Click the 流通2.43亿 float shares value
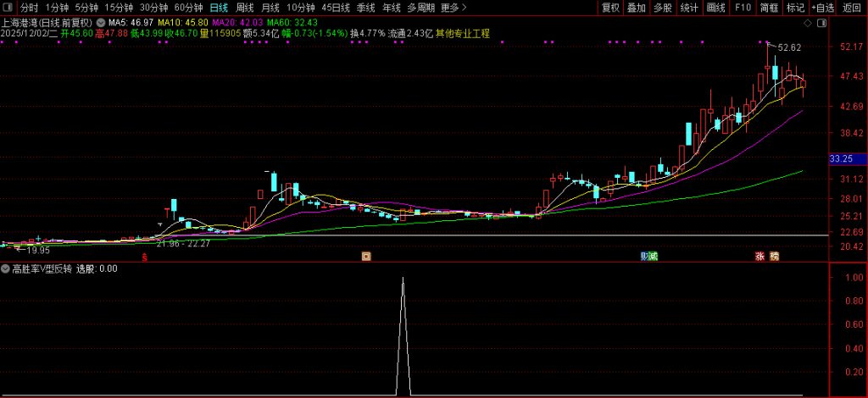Viewport: 868px width, 398px height. 409,34
